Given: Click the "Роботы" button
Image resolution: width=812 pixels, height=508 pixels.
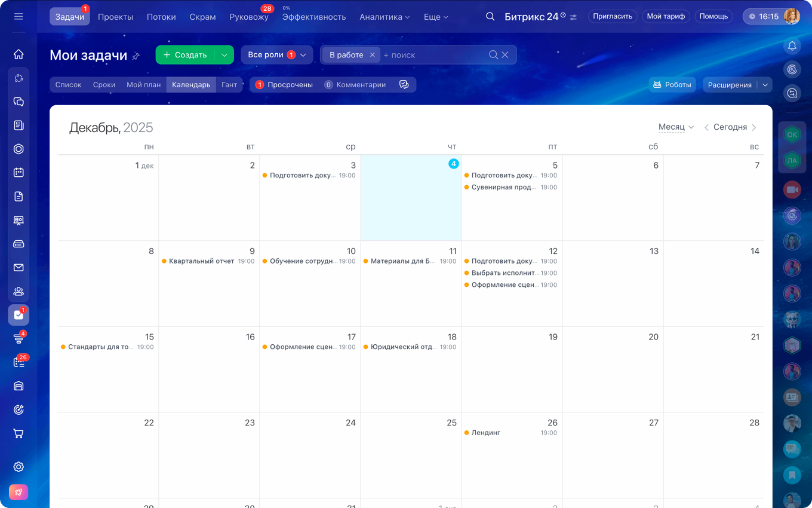Looking at the screenshot, I should (x=672, y=85).
